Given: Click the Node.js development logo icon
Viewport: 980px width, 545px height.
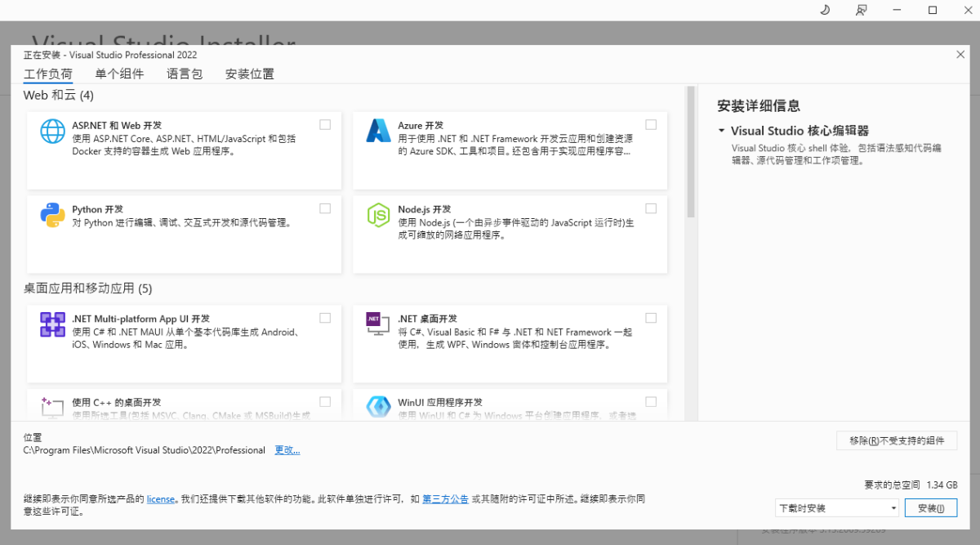Looking at the screenshot, I should pyautogui.click(x=379, y=215).
